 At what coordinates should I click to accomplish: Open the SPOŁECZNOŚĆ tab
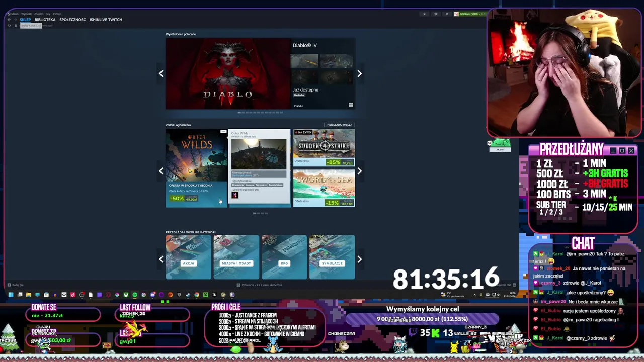click(72, 20)
